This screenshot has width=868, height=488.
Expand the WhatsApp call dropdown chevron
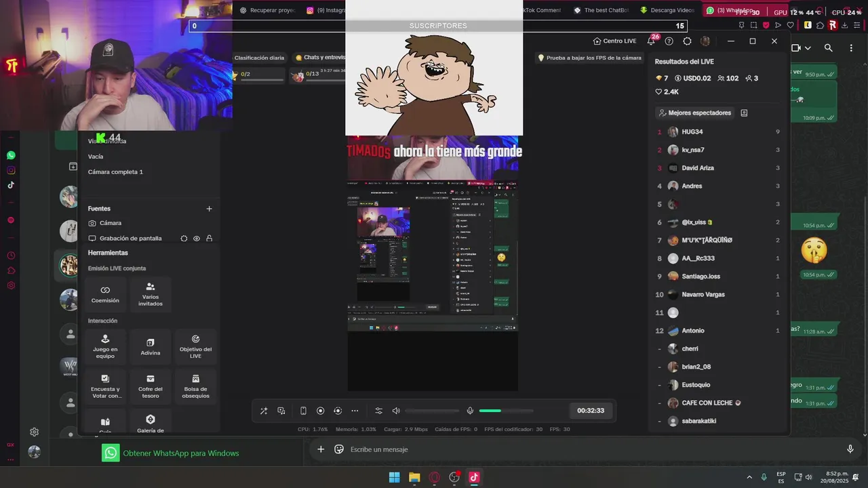808,48
